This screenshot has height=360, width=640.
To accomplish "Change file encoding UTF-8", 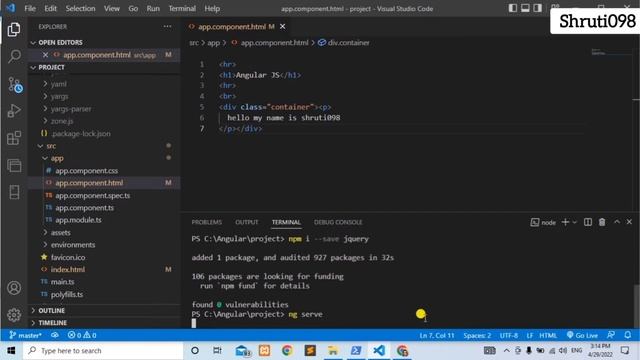I will [509, 336].
